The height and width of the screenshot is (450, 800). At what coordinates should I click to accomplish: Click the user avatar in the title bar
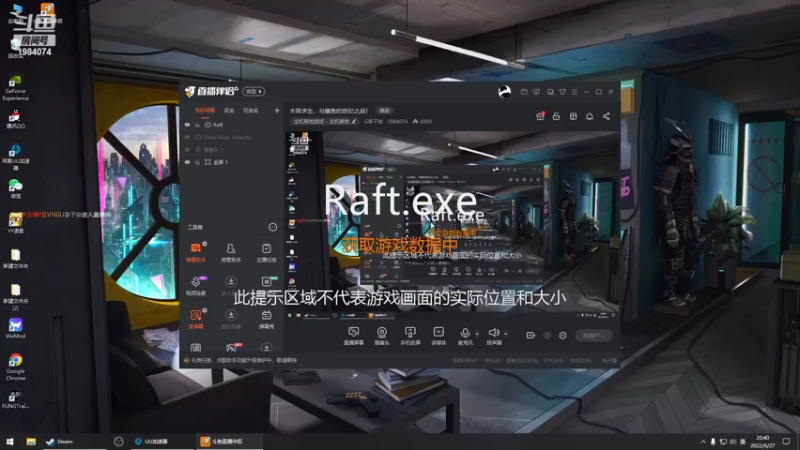point(504,92)
